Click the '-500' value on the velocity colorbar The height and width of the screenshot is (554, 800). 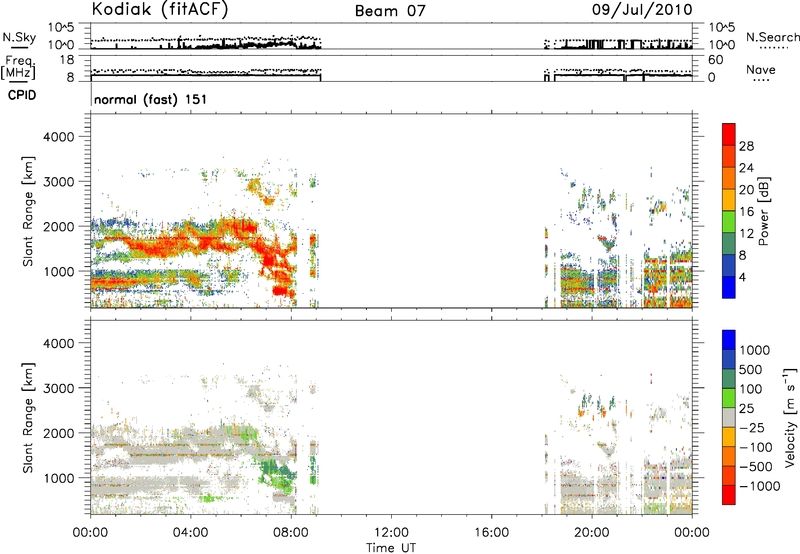[756, 467]
